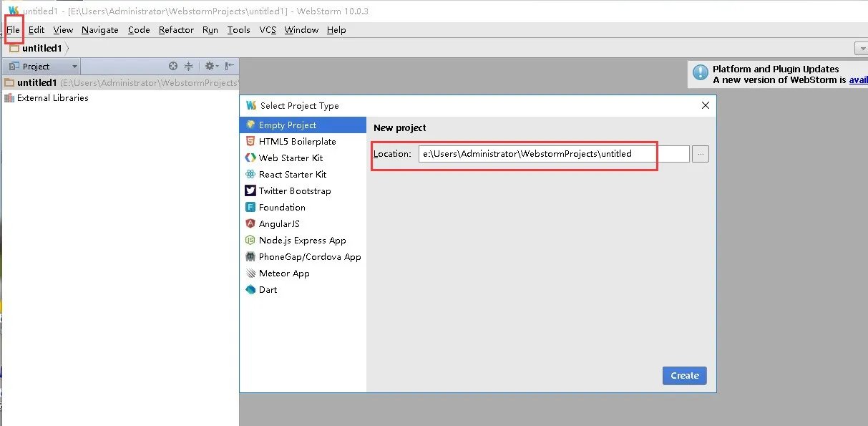Click the browse button next to Location
868x426 pixels.
(700, 153)
